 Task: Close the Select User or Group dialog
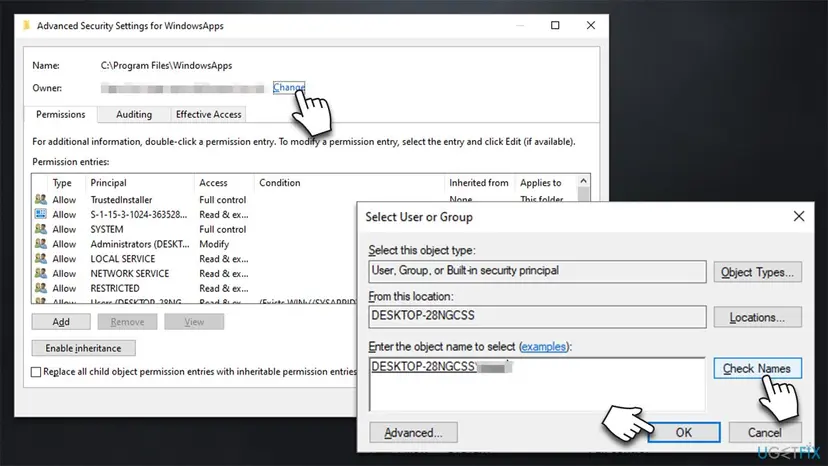click(799, 216)
